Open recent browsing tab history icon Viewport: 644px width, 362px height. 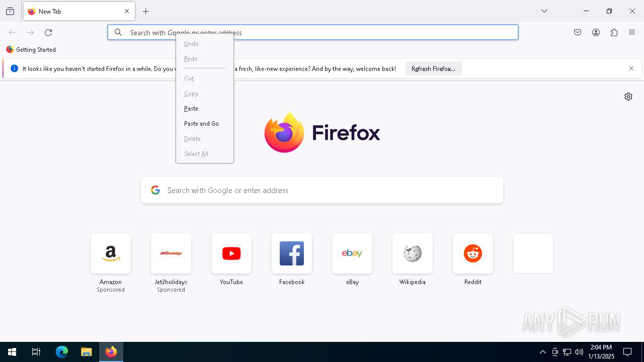point(10,11)
